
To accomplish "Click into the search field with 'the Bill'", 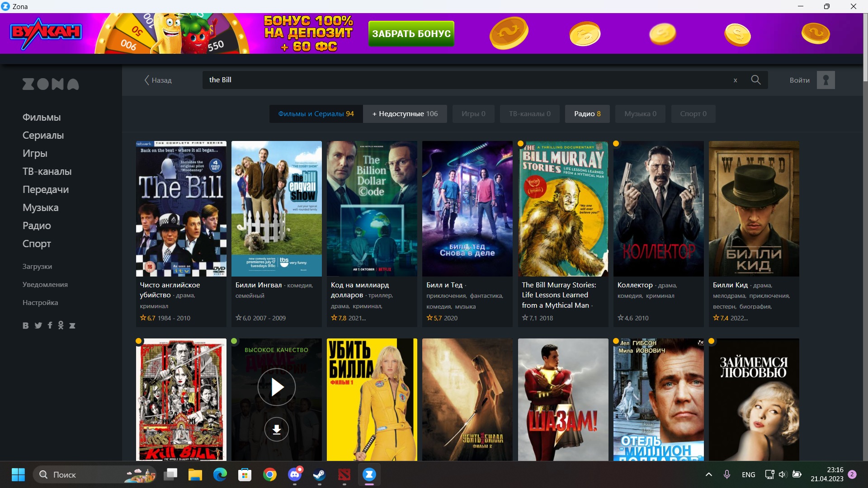I will 452,80.
